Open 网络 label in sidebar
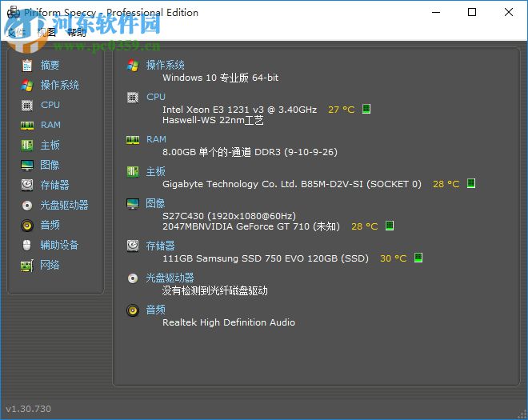 point(50,265)
